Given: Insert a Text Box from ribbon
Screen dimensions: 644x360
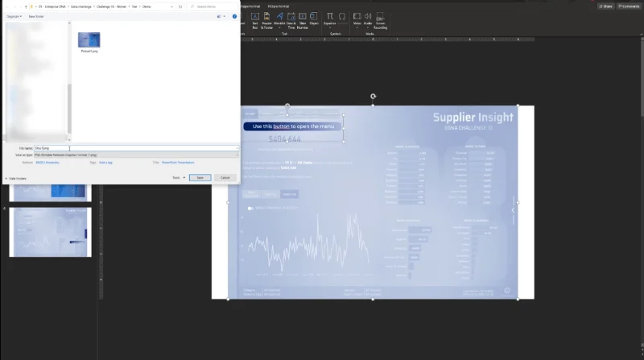Looking at the screenshot, I should pyautogui.click(x=255, y=21).
